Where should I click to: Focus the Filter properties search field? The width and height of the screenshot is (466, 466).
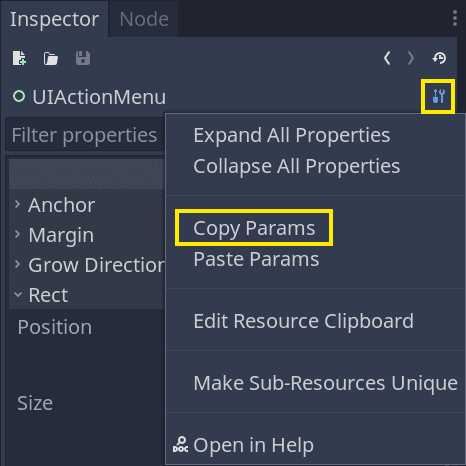pos(84,135)
